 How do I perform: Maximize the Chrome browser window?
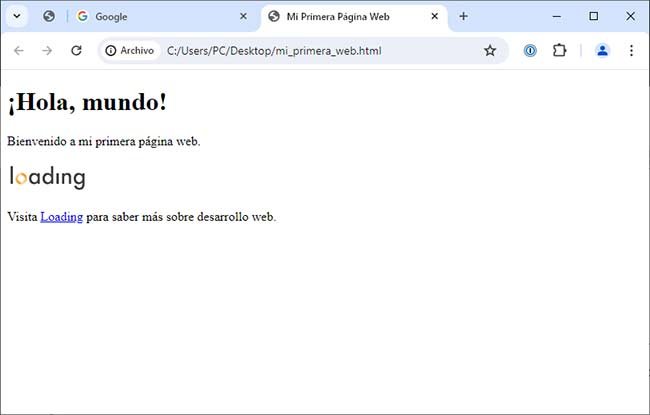[x=594, y=16]
